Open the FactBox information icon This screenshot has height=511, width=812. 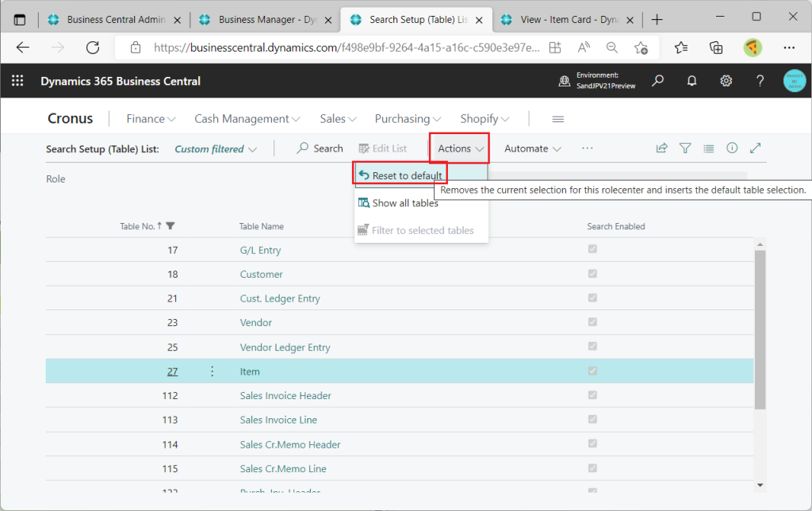point(732,148)
